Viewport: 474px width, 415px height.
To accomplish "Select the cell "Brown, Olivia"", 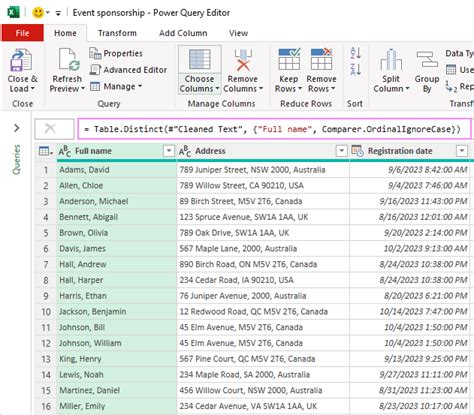I will [117, 233].
